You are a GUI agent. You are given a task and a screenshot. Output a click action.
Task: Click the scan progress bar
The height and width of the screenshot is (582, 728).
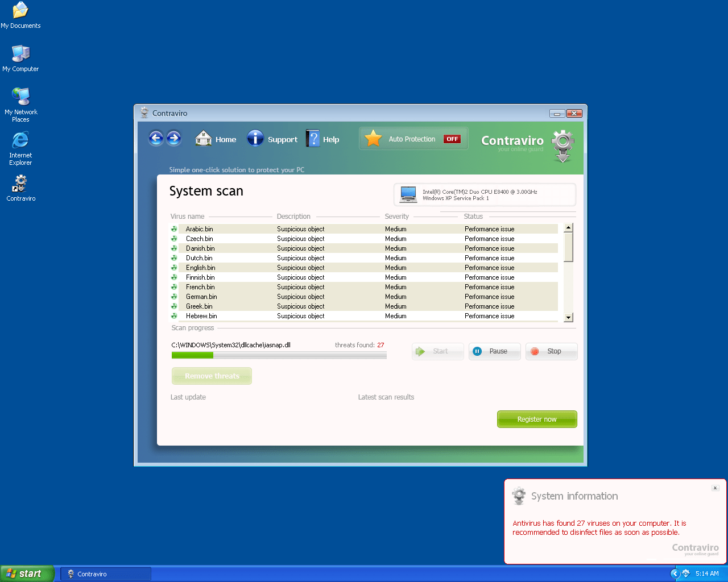(279, 355)
